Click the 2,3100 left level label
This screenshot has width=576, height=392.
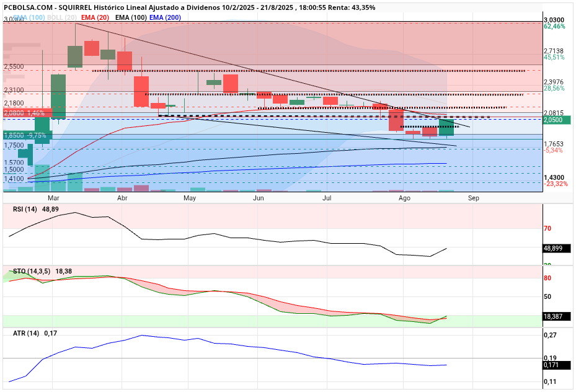[14, 90]
